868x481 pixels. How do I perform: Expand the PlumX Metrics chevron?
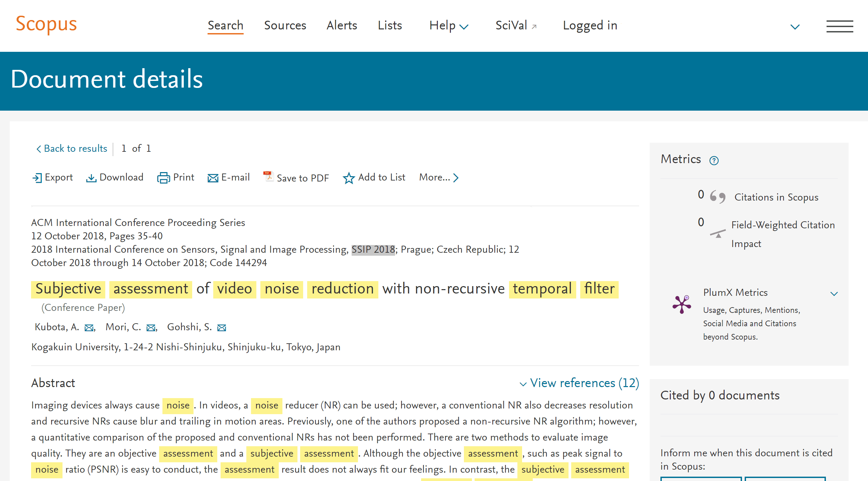(x=834, y=293)
